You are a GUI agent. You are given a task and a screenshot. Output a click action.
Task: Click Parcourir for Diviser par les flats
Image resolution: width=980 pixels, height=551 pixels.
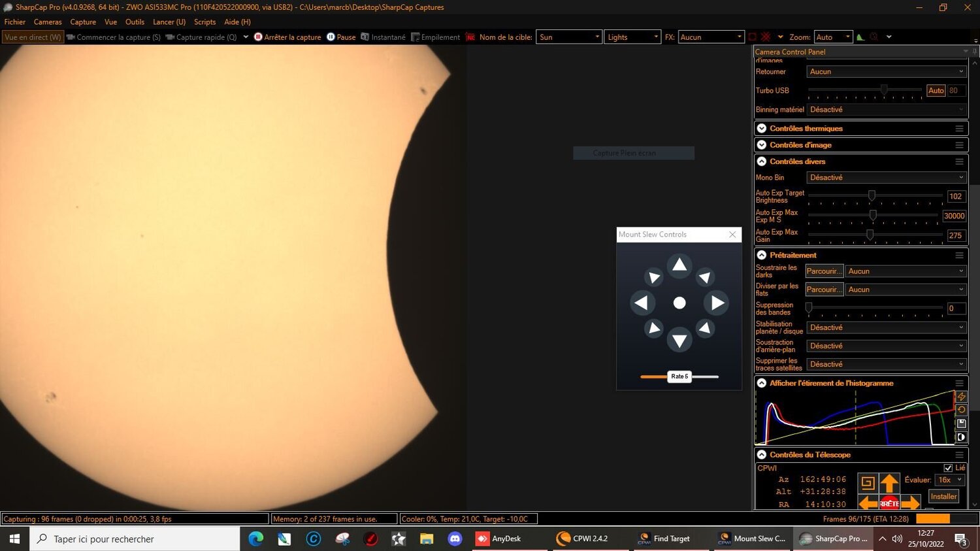click(x=824, y=290)
